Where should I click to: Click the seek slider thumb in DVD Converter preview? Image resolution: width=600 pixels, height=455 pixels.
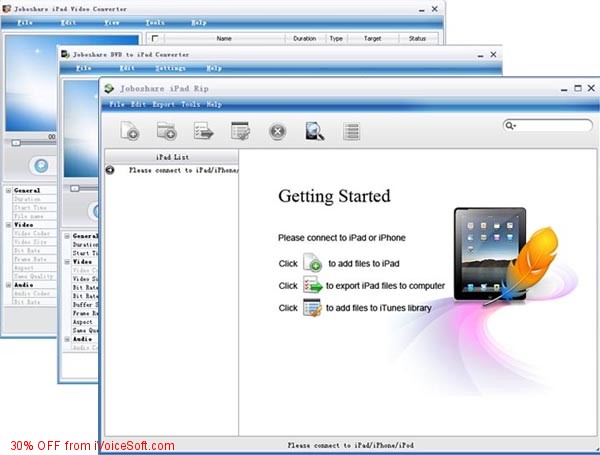(x=75, y=188)
